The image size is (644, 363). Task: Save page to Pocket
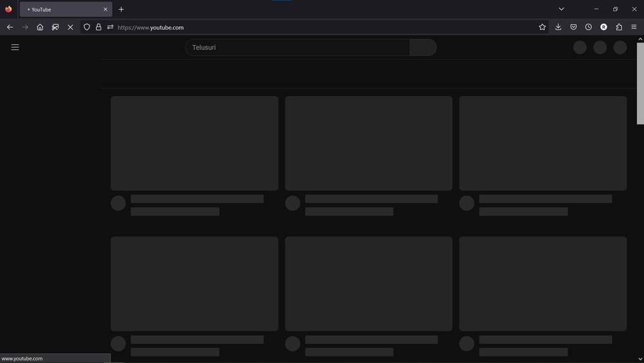[x=573, y=27]
